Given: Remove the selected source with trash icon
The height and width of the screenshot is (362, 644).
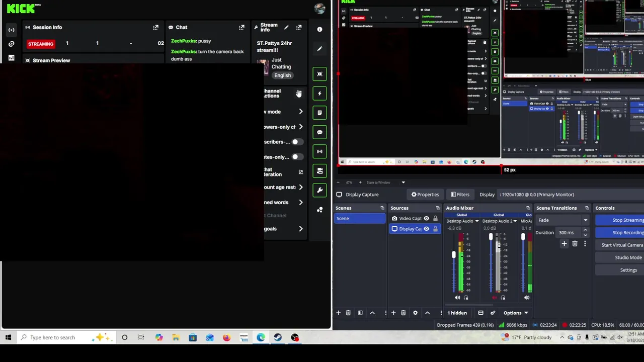Looking at the screenshot, I should click(x=403, y=313).
